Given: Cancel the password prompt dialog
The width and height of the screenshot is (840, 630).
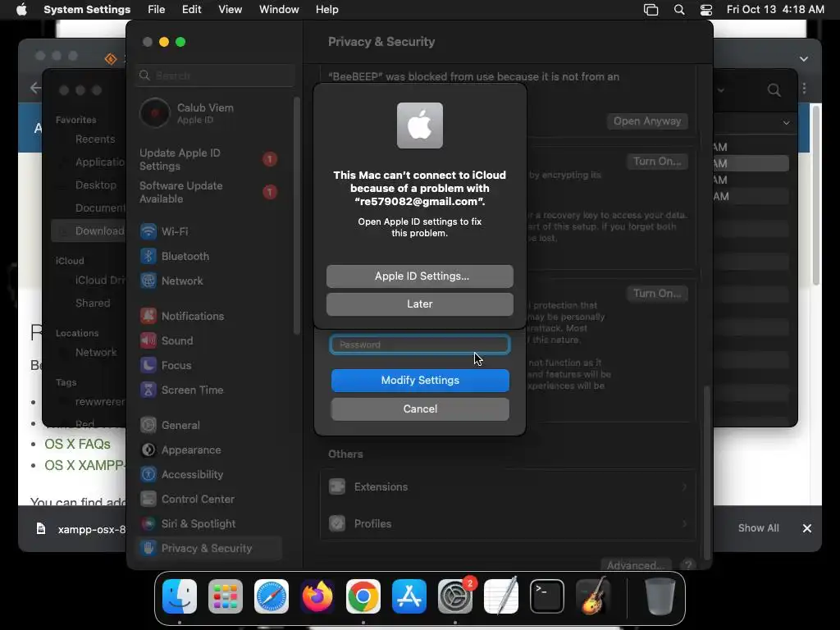Looking at the screenshot, I should (420, 409).
